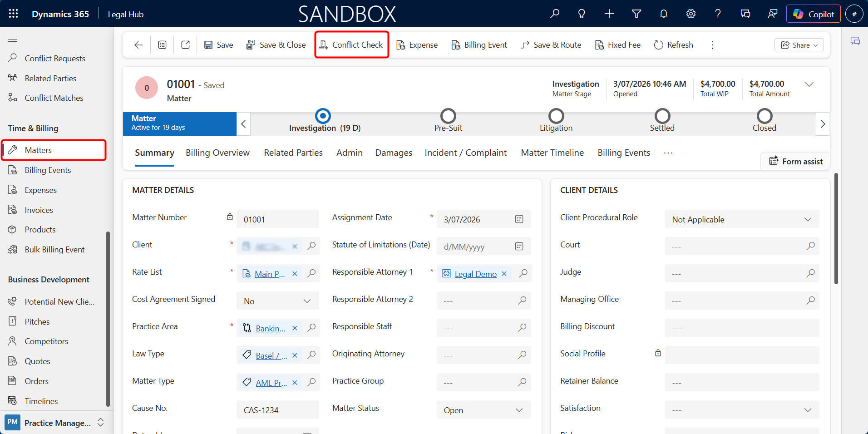868x434 pixels.
Task: Switch to the Incident / Complaint tab
Action: tap(465, 153)
